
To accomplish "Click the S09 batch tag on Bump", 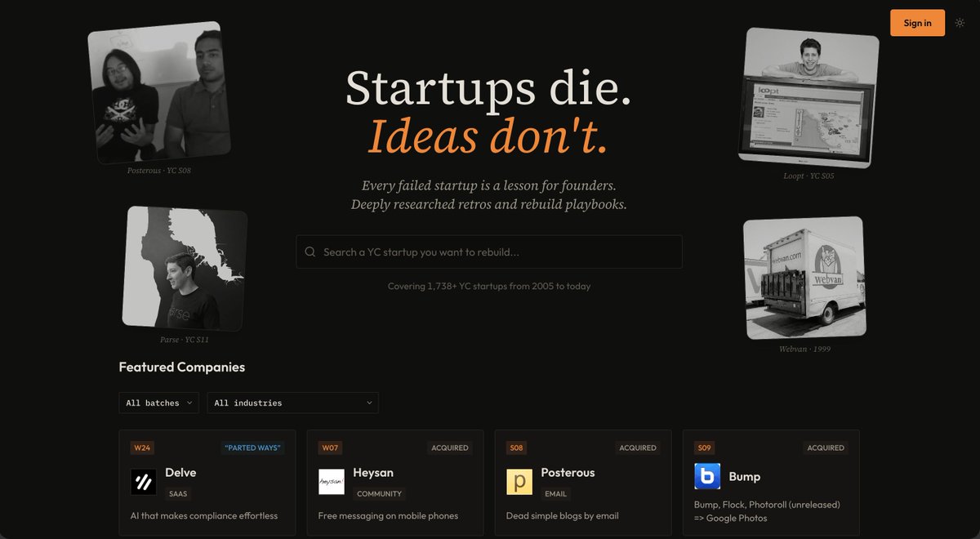I will pos(705,448).
